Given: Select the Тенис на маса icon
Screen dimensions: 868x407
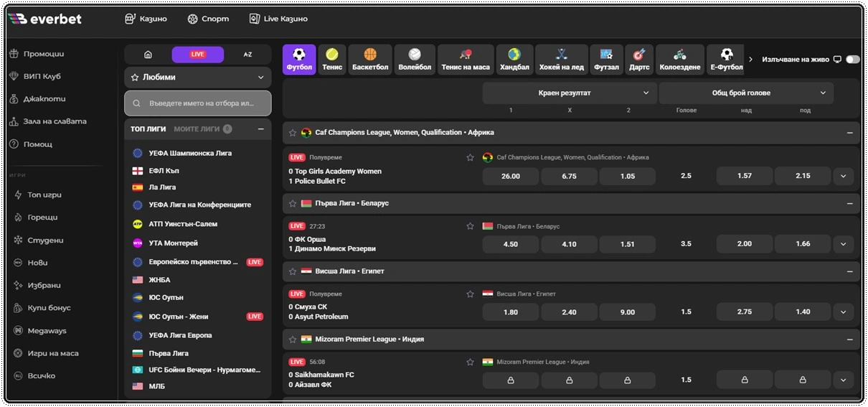Looking at the screenshot, I should [466, 60].
